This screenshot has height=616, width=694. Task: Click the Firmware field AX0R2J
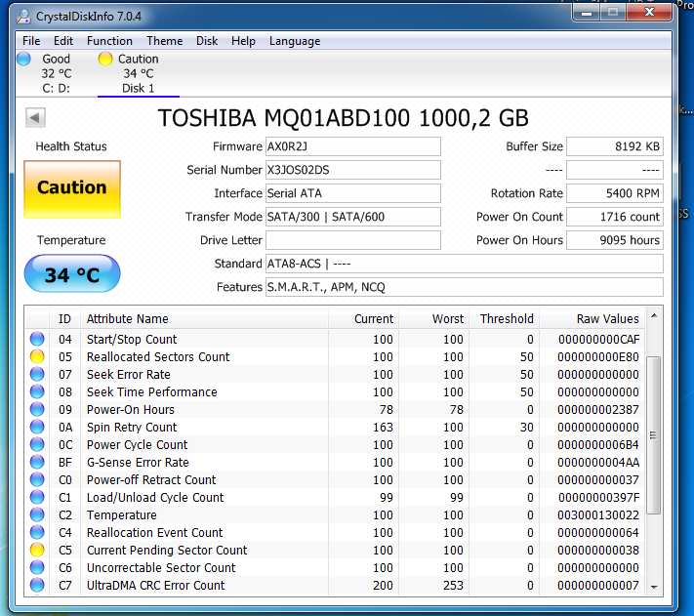352,146
